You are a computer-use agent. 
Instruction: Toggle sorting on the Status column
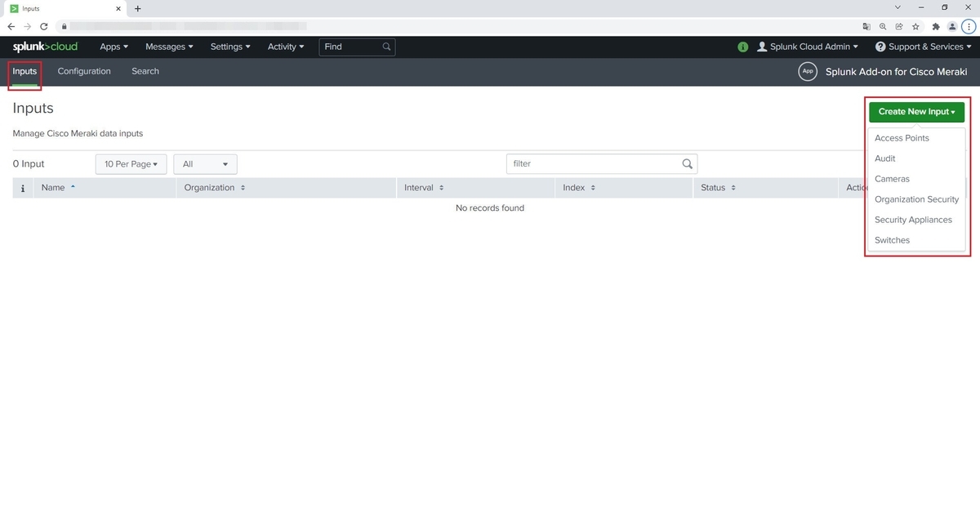pyautogui.click(x=715, y=187)
